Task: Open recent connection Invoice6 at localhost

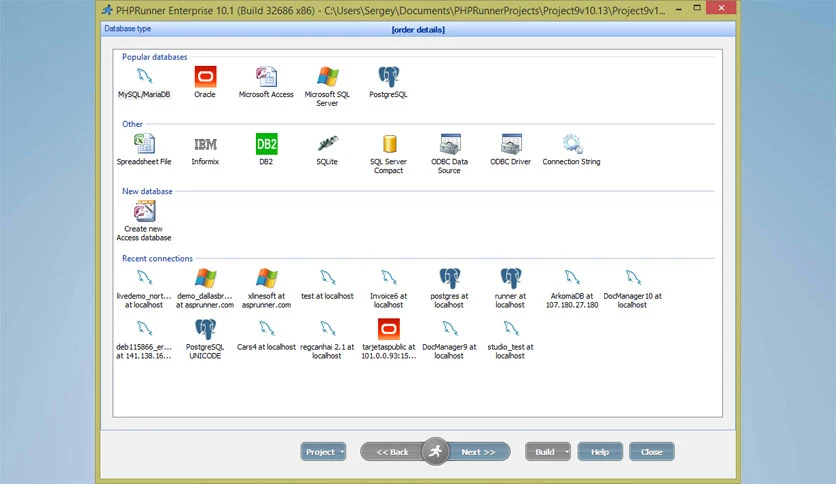Action: pos(388,289)
